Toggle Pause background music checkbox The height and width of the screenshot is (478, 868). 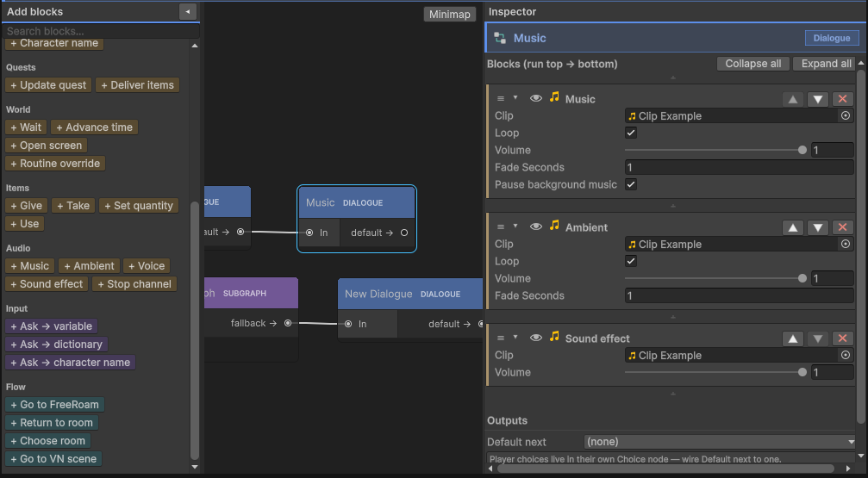[630, 184]
